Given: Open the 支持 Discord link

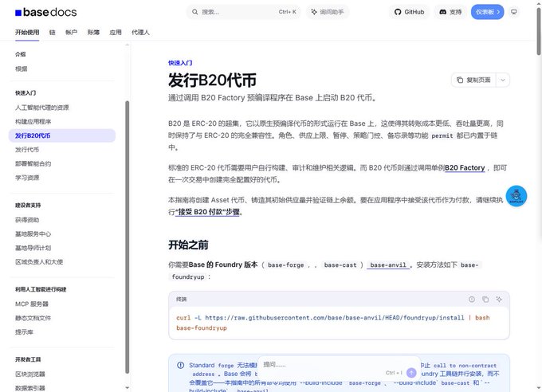Looking at the screenshot, I should (x=450, y=12).
